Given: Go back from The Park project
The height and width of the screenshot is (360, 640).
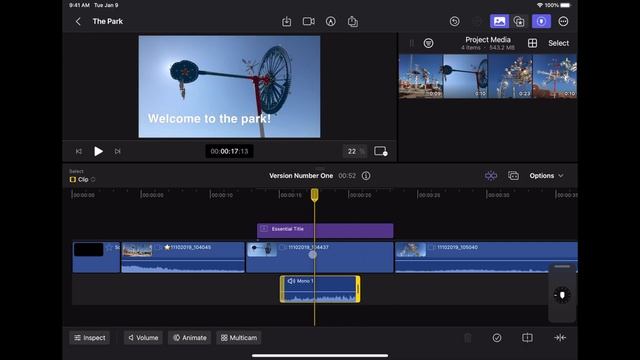Looking at the screenshot, I should point(78,22).
